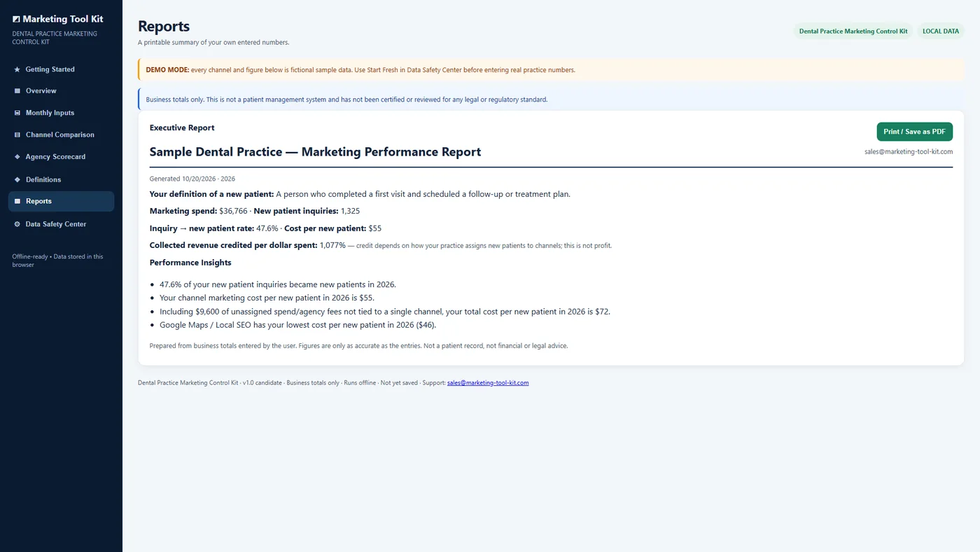This screenshot has width=980, height=552.
Task: Click the DEMO MODE notice banner
Action: pyautogui.click(x=551, y=70)
